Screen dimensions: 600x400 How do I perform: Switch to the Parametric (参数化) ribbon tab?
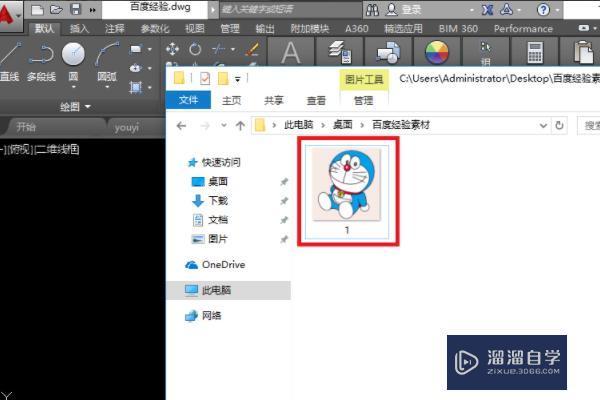pos(155,29)
